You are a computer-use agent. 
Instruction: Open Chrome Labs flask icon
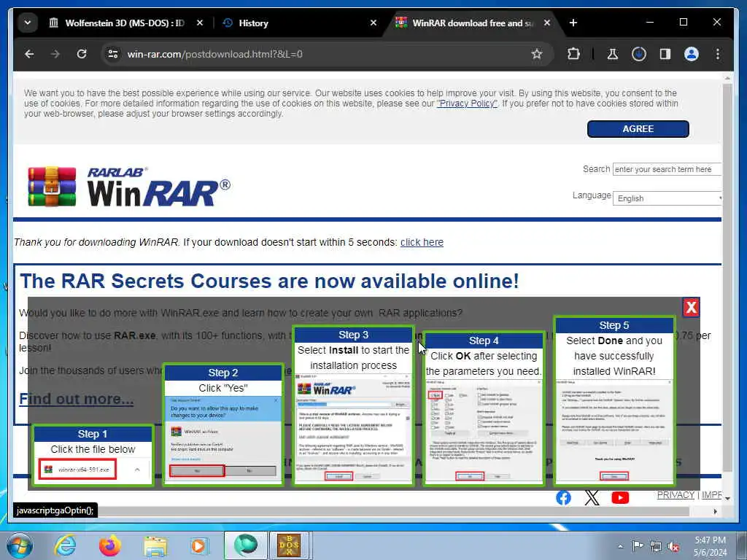coord(613,54)
